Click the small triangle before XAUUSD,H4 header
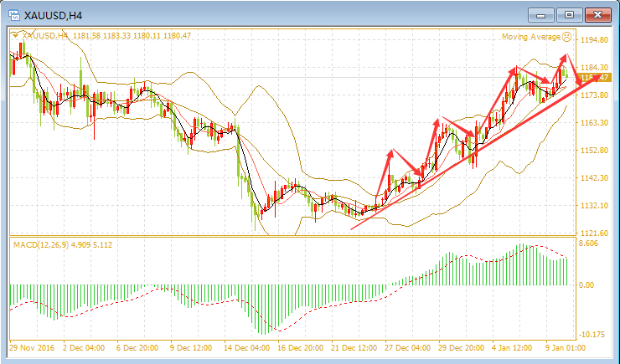Viewport: 620px width, 364px height. point(15,36)
